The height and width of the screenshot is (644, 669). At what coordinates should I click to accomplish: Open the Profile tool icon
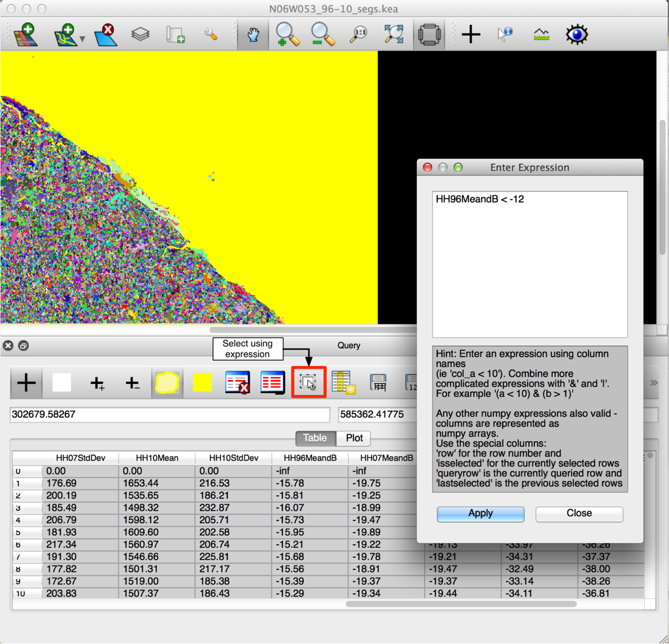click(x=541, y=34)
